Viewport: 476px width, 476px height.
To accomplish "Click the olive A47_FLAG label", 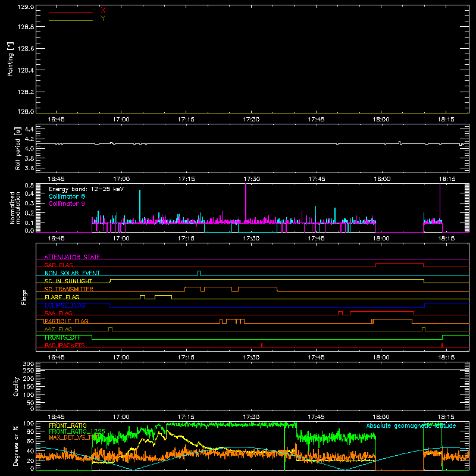I will coord(58,329).
